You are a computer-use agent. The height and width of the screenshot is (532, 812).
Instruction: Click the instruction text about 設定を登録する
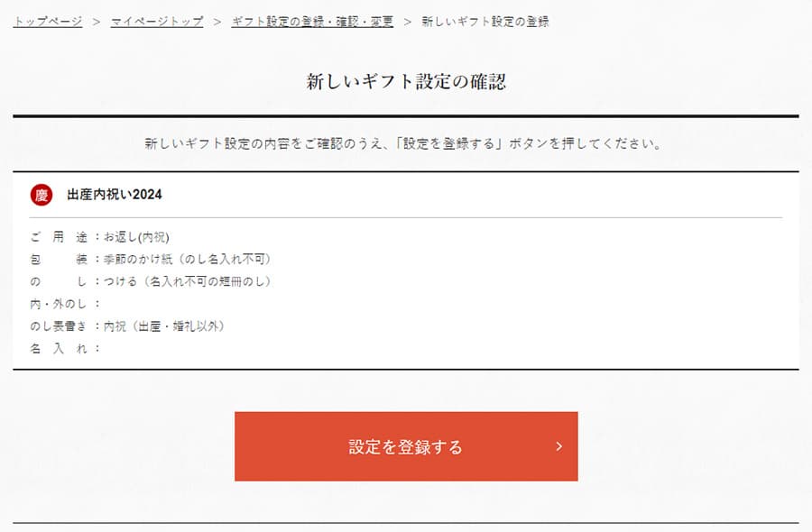pos(406,143)
